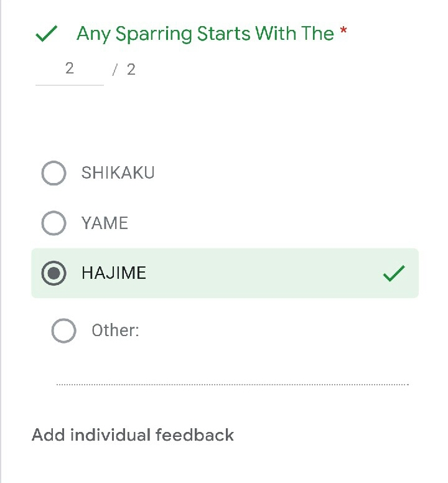Click the selected HAJIME radio button
Image resolution: width=448 pixels, height=483 pixels.
coord(54,273)
